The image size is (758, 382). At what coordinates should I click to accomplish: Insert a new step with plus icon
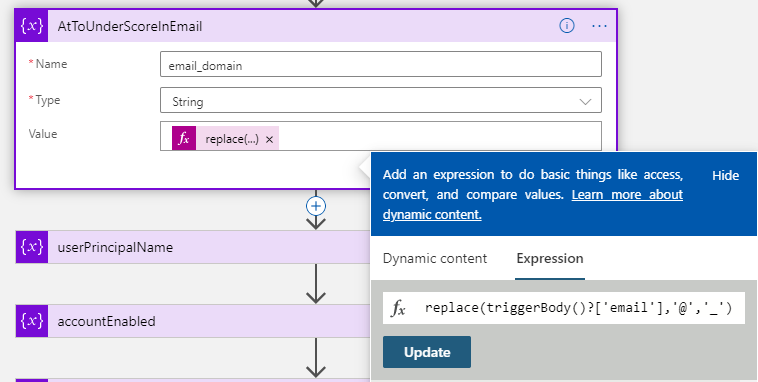coord(316,206)
